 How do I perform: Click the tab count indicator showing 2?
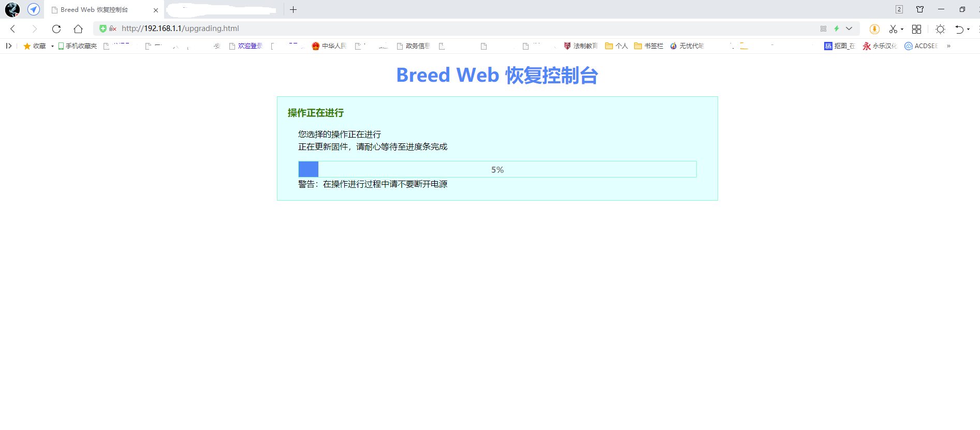[x=899, y=9]
